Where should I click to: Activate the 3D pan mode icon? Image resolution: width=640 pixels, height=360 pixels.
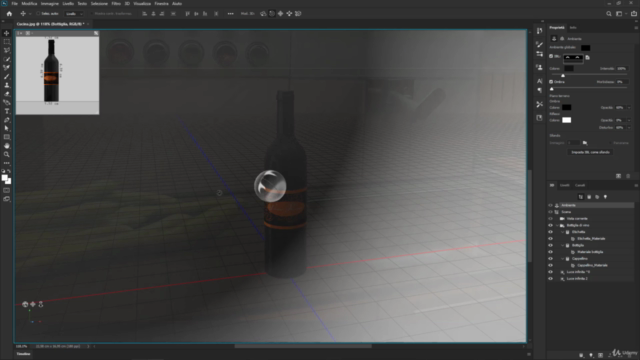pyautogui.click(x=280, y=13)
